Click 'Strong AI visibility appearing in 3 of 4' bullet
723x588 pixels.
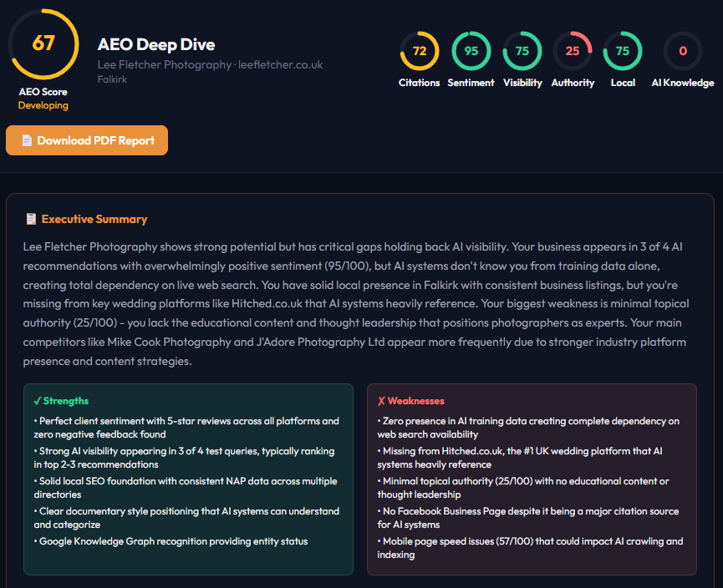tap(184, 458)
